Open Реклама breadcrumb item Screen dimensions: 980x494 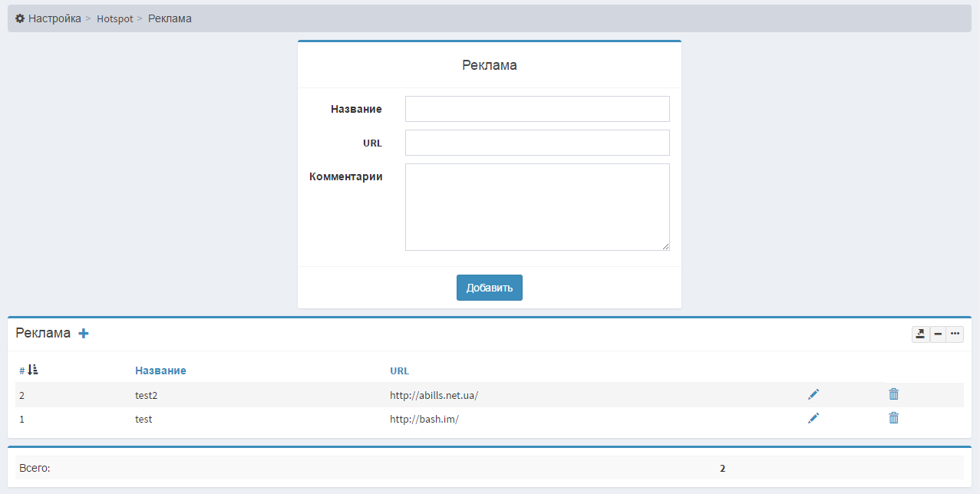[170, 18]
